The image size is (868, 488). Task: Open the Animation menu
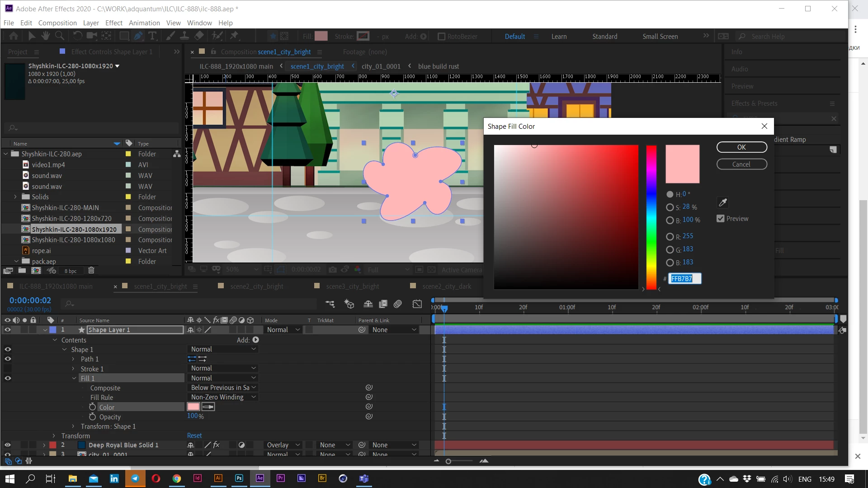(144, 23)
